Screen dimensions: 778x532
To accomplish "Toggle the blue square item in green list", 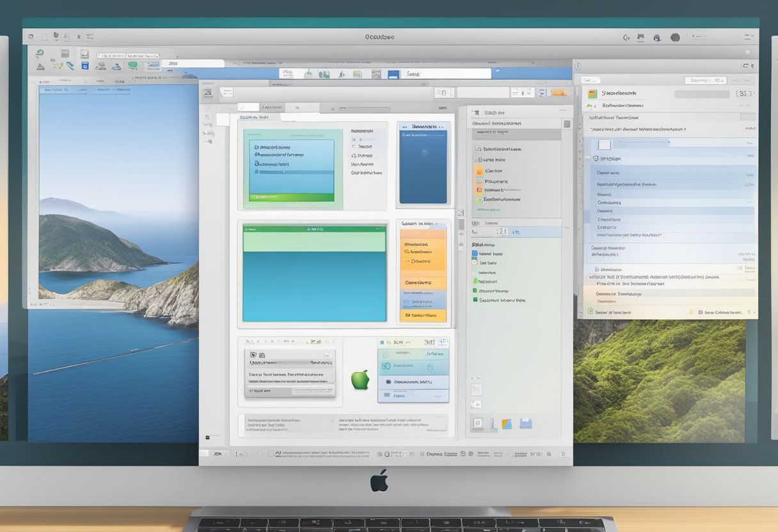I will point(475,253).
